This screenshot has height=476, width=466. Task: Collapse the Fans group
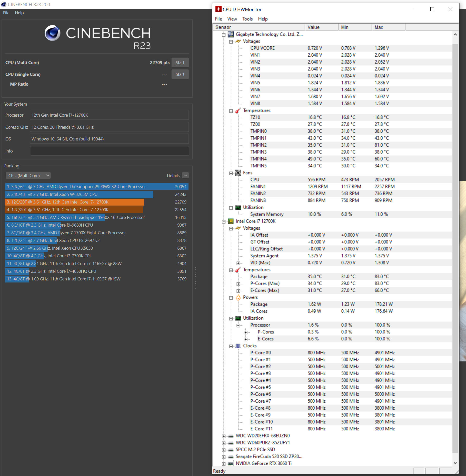tap(231, 173)
